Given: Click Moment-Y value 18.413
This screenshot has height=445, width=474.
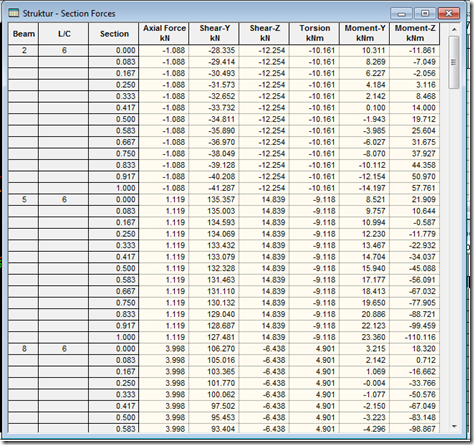Looking at the screenshot, I should [x=365, y=291].
